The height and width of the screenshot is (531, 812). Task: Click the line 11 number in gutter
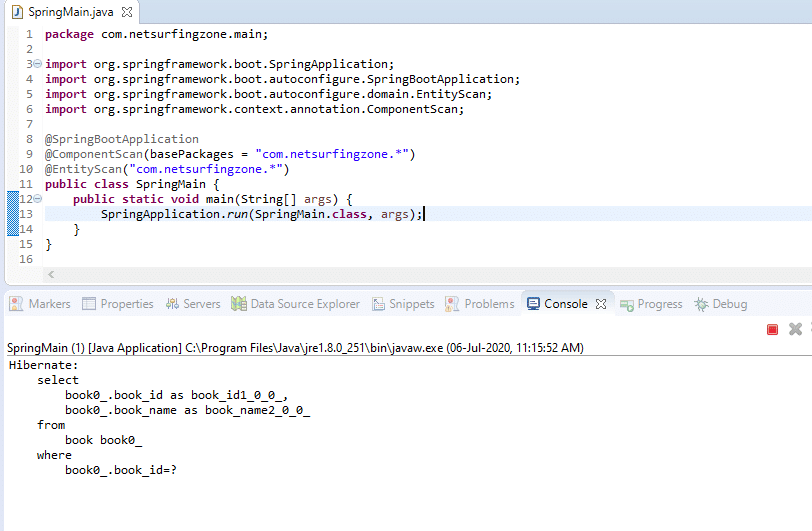click(x=26, y=184)
